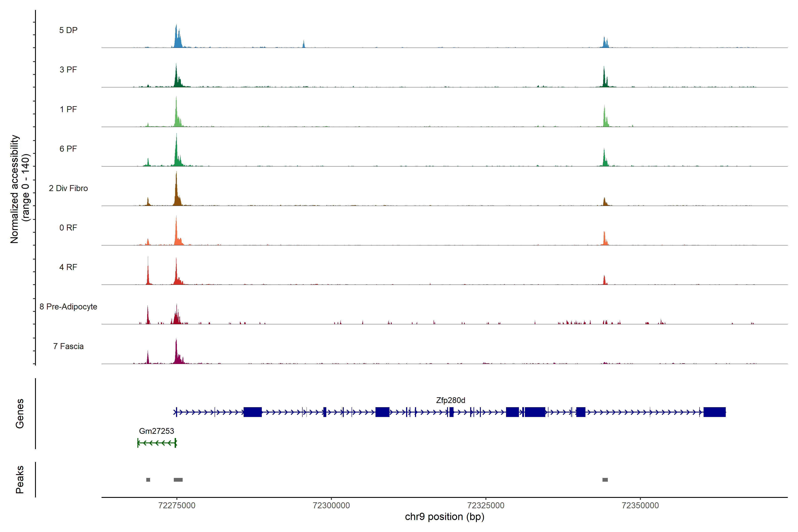
Task: Click the chr9 position (bp) axis title
Action: [444, 517]
